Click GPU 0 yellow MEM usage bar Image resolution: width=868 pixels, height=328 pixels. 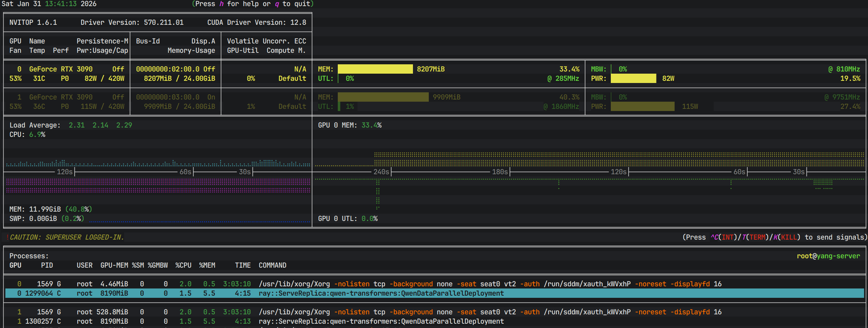pyautogui.click(x=375, y=69)
